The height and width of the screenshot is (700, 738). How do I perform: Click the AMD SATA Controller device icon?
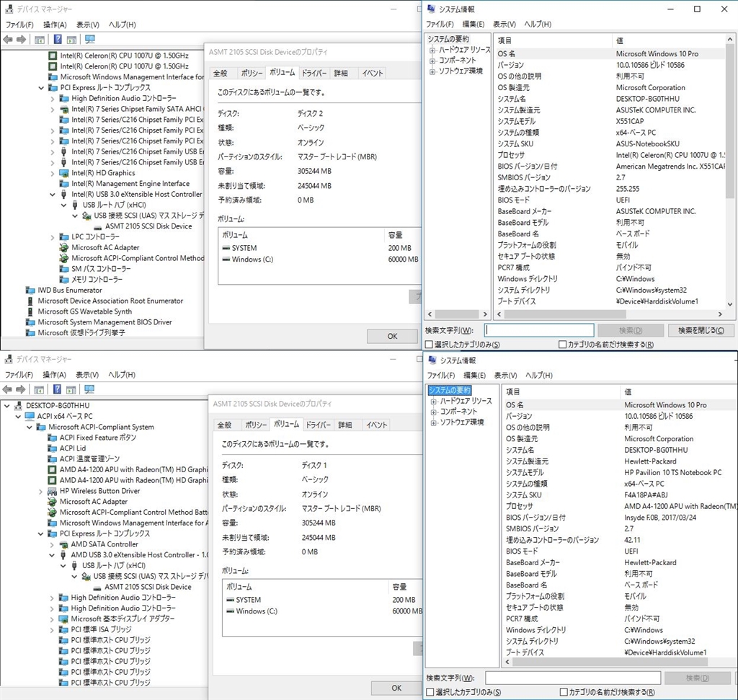(x=63, y=544)
